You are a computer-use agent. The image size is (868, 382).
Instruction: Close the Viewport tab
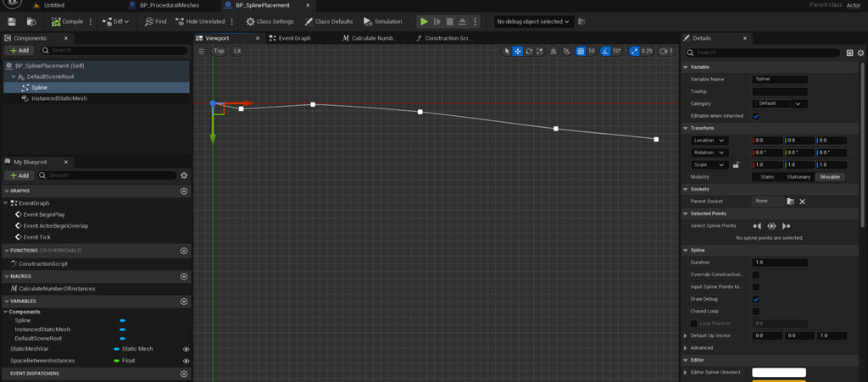click(x=258, y=38)
